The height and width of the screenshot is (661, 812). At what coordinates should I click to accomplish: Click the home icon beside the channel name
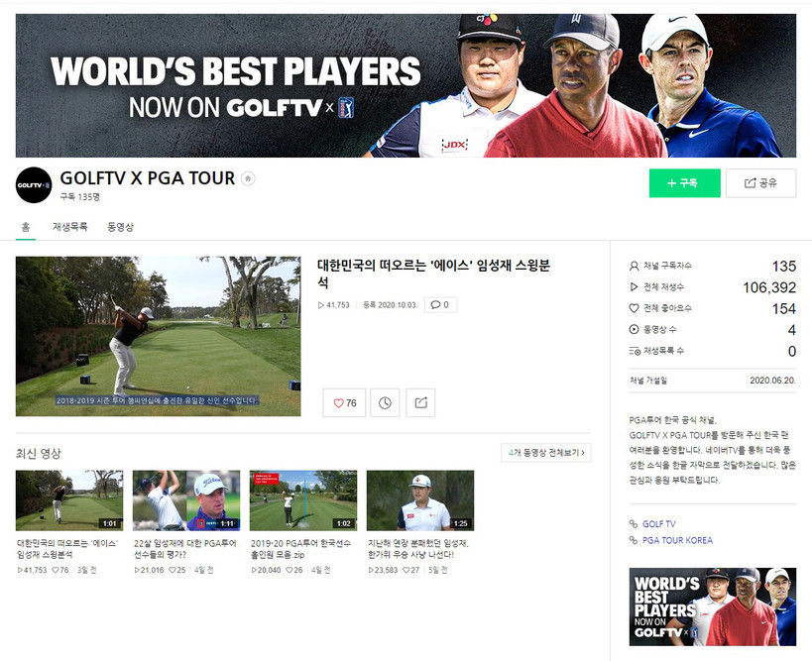click(x=248, y=179)
